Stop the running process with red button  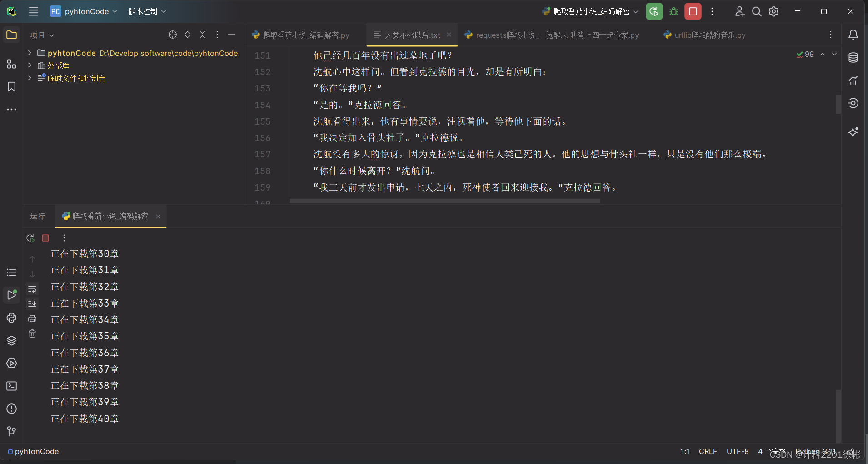pos(693,11)
